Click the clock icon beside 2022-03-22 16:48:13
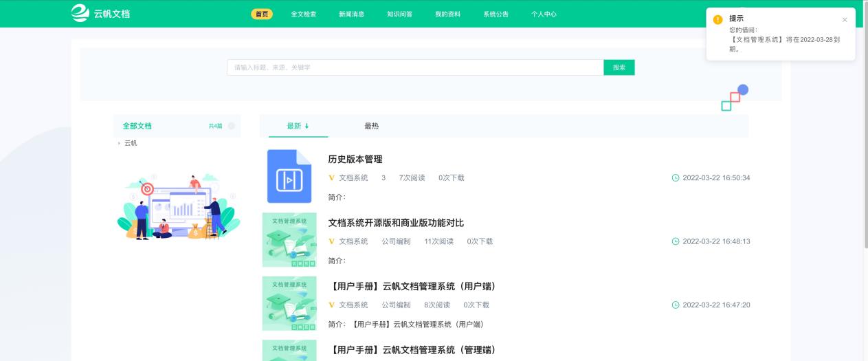Screen dimensions: 868x361 (x=676, y=241)
